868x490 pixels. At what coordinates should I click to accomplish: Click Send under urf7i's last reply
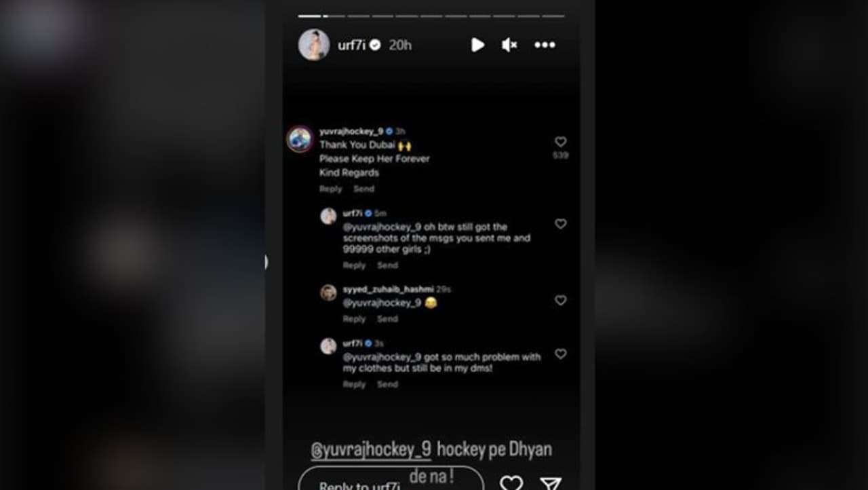point(387,384)
